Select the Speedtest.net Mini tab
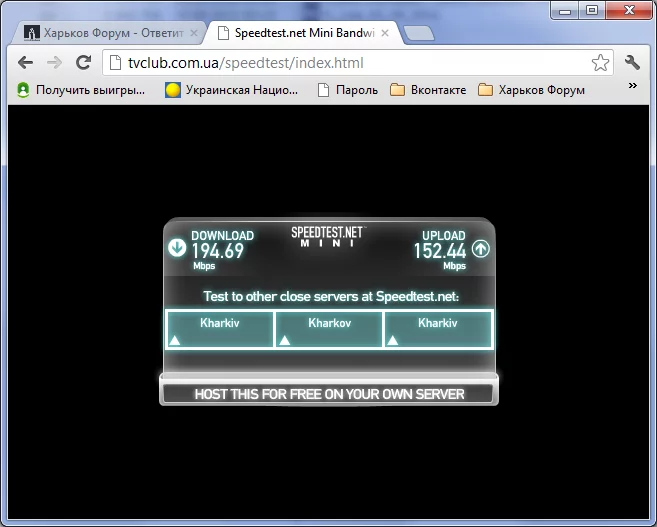Viewport: 657px width, 527px height. [304, 33]
